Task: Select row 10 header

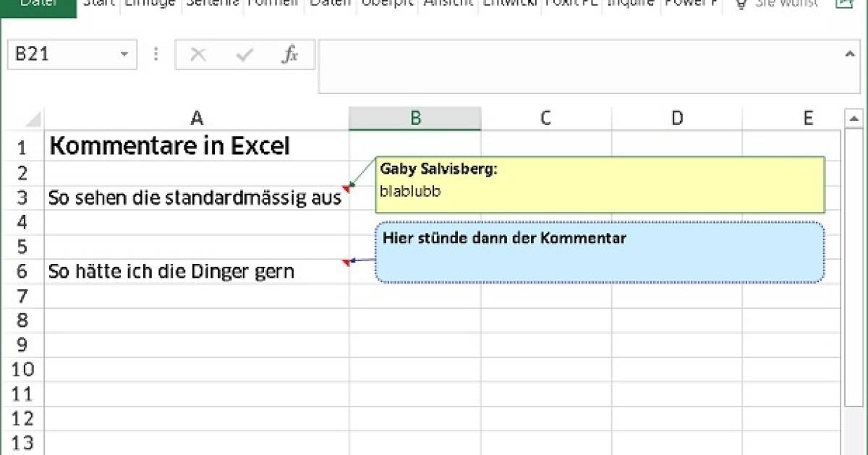Action: (22, 370)
